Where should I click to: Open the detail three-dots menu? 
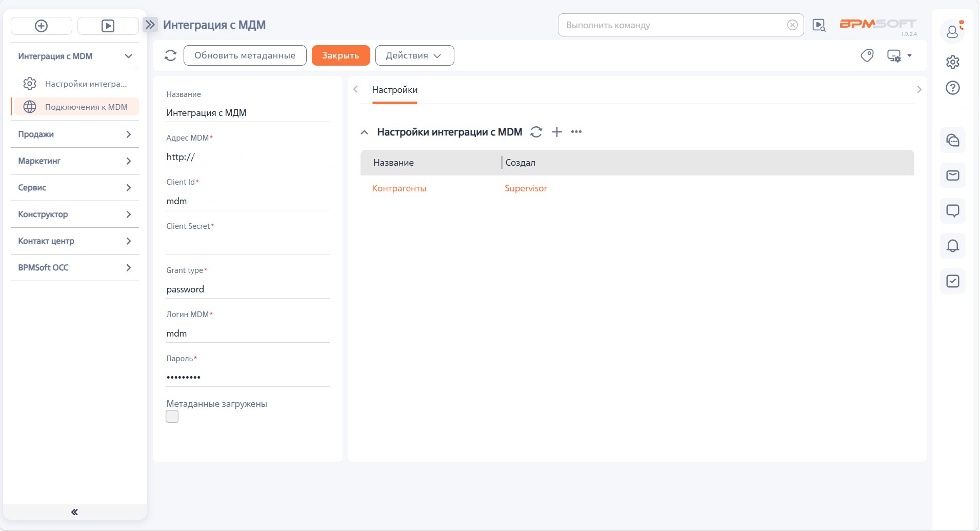tap(576, 132)
